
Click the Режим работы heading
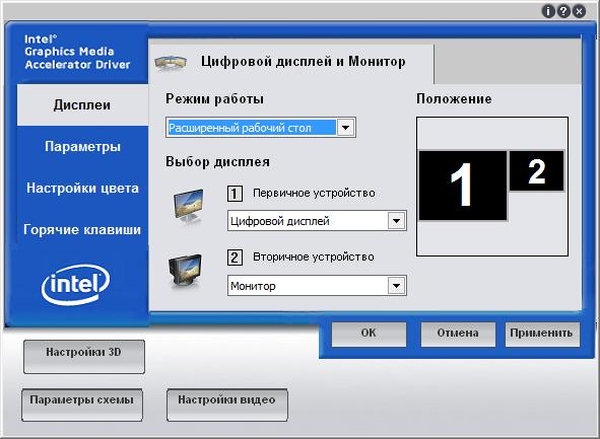click(215, 99)
